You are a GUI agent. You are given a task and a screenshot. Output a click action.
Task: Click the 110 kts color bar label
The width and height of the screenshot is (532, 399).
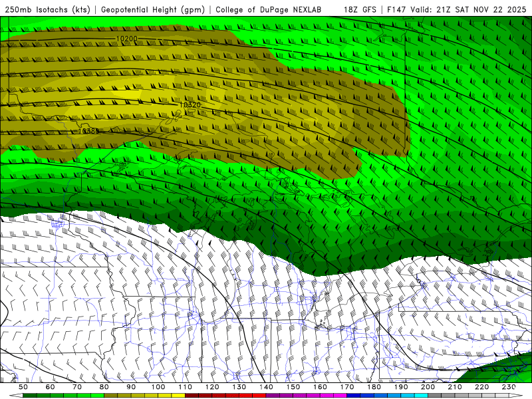(186, 387)
